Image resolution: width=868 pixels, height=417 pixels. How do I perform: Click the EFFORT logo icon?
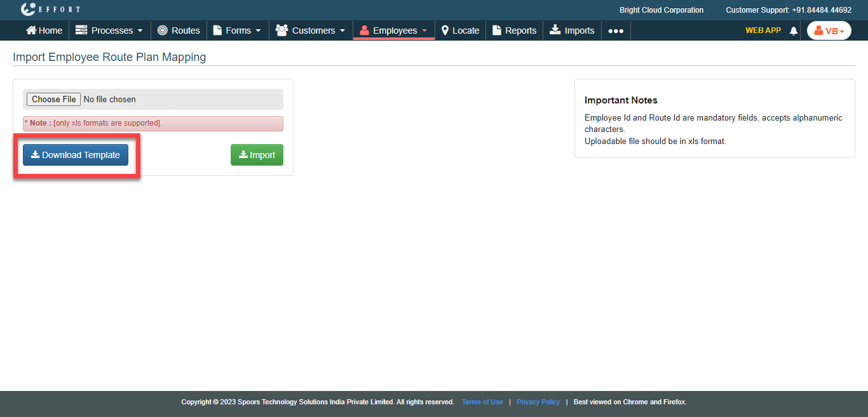(29, 10)
